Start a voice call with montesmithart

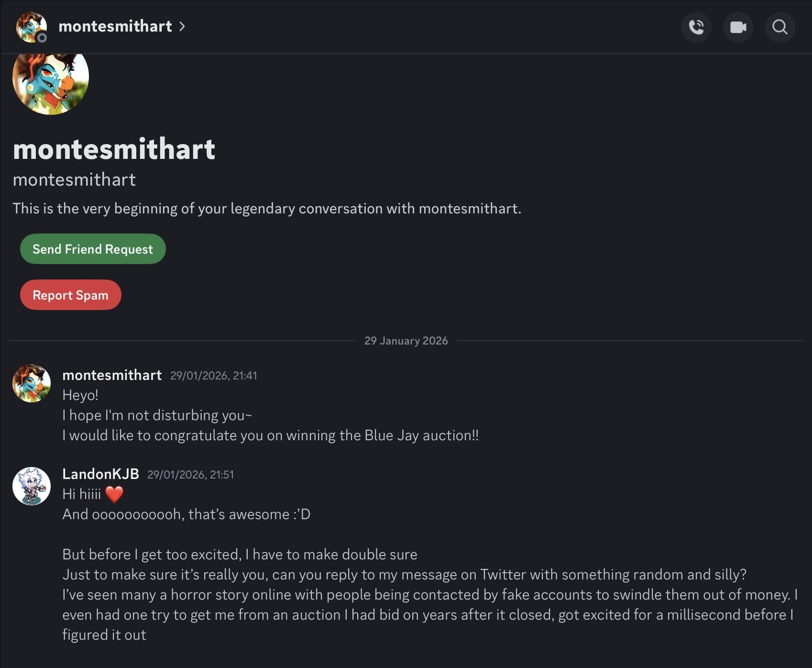(x=696, y=27)
